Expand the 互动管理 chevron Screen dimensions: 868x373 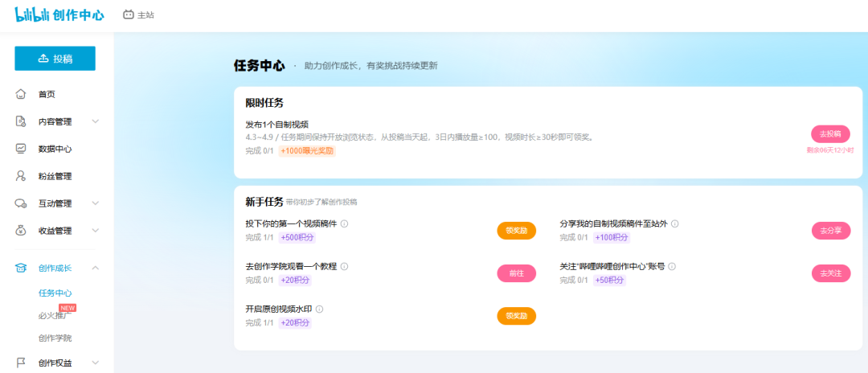point(95,203)
